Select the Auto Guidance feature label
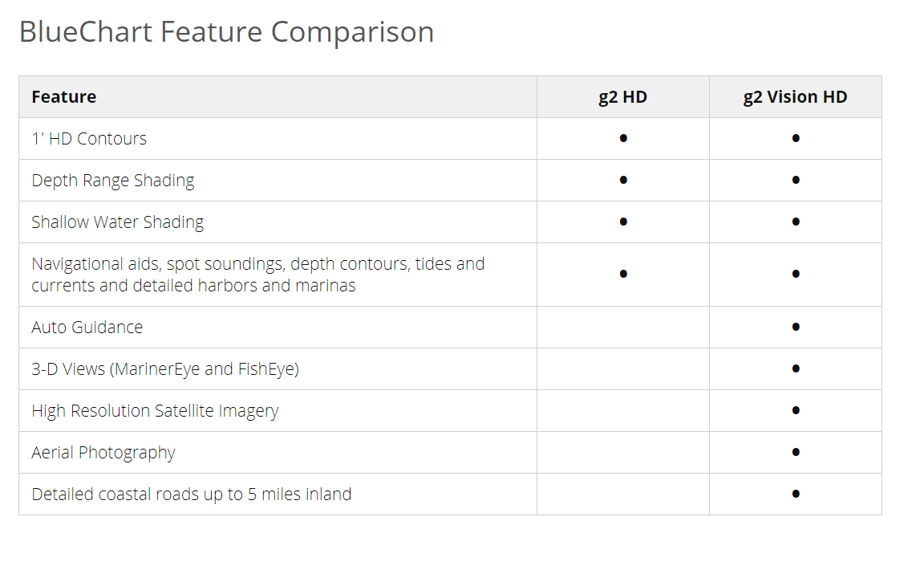The height and width of the screenshot is (578, 924). click(x=87, y=328)
